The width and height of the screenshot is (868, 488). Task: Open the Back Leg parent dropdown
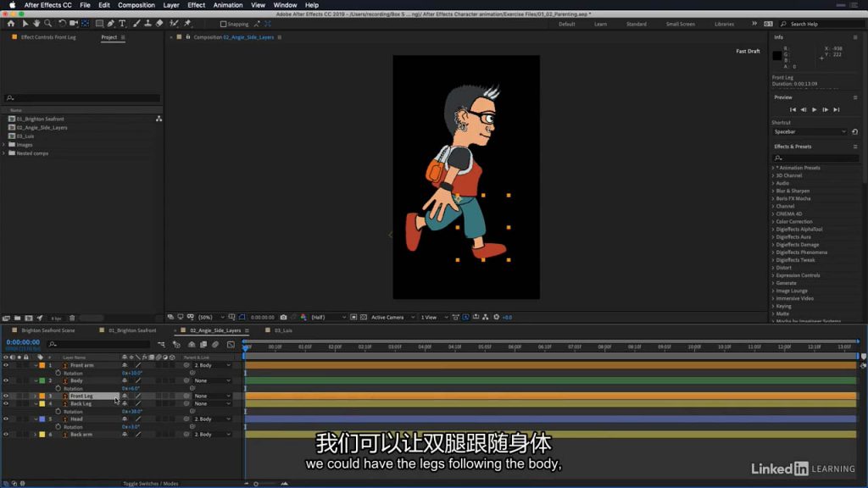212,404
